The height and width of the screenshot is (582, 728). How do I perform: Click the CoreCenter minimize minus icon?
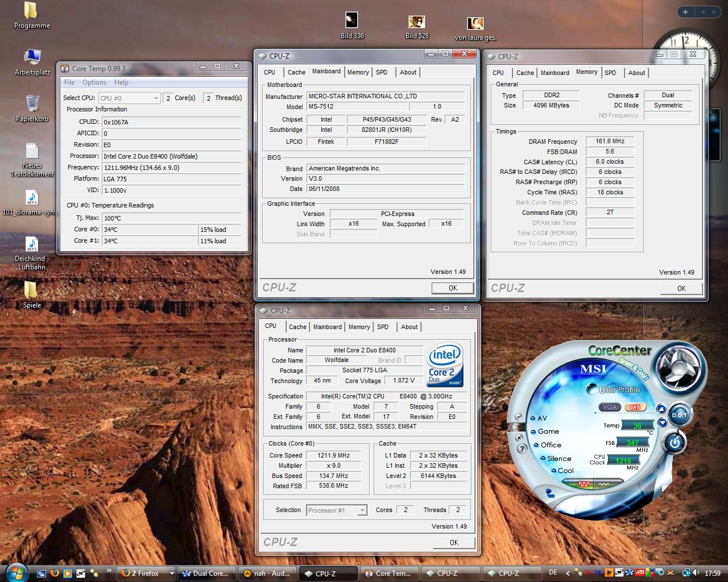pos(518,417)
